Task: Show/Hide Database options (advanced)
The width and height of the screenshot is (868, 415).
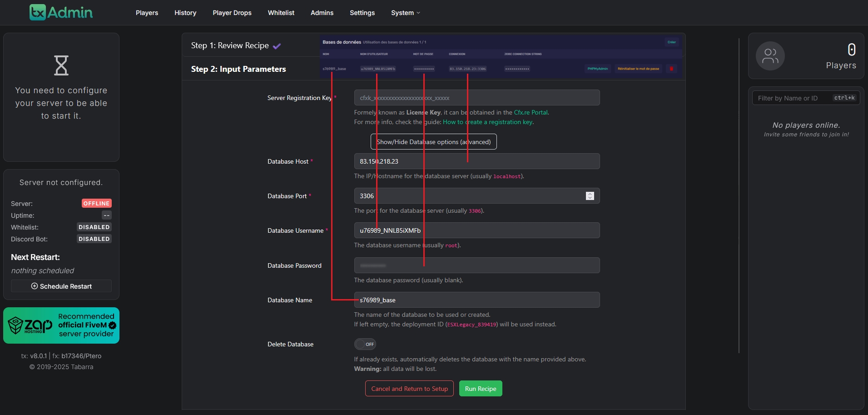Action: pyautogui.click(x=433, y=142)
